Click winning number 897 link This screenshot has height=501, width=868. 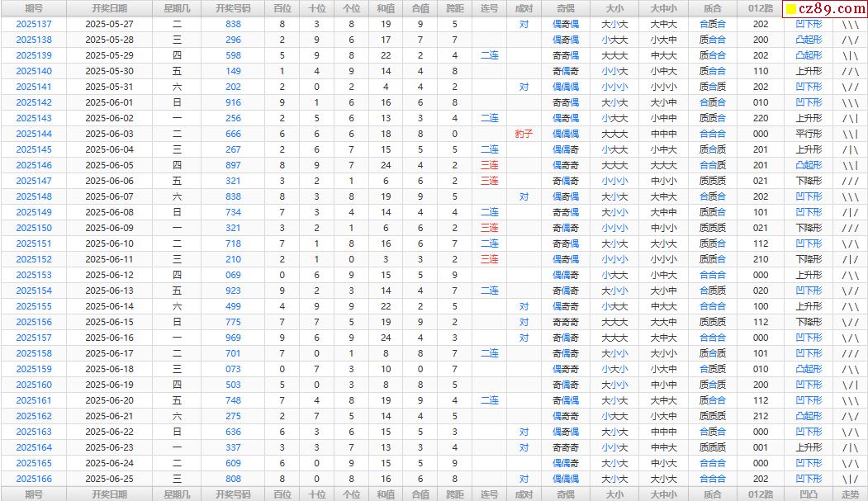(233, 165)
